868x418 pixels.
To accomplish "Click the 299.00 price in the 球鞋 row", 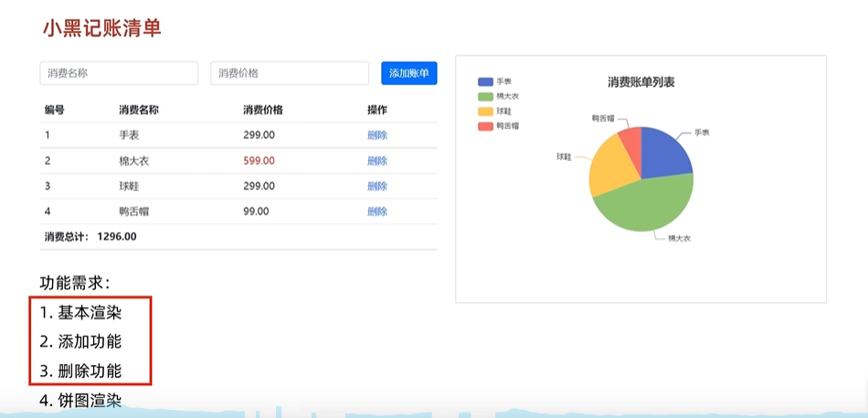I will (x=259, y=186).
